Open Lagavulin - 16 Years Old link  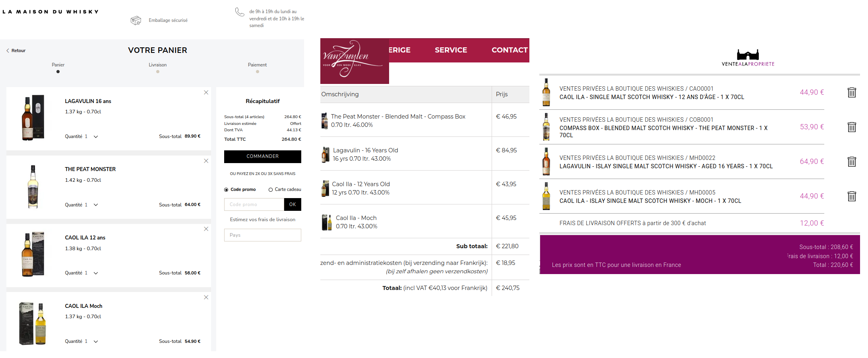(x=366, y=150)
